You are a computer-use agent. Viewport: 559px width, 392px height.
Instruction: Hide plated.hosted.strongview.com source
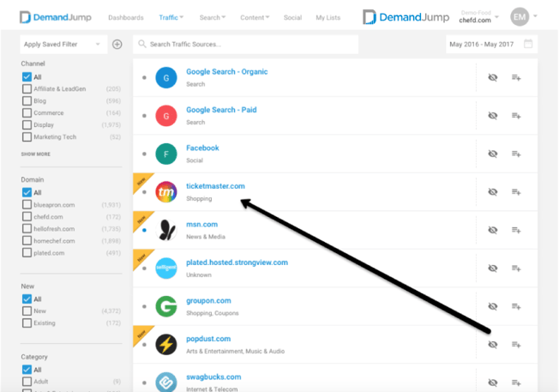pyautogui.click(x=493, y=268)
